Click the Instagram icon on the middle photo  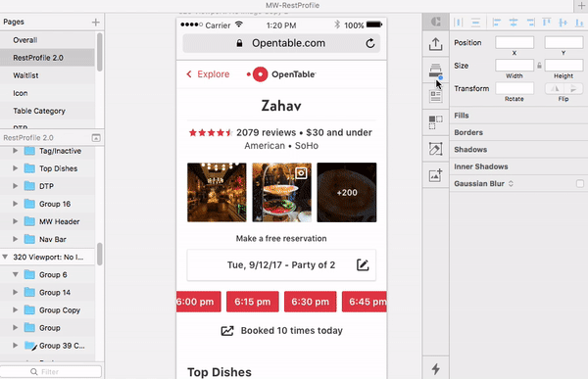(x=301, y=173)
